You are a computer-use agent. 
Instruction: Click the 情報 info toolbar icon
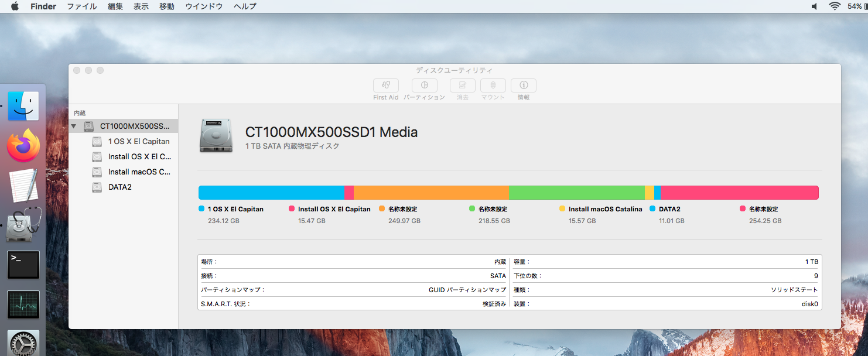pos(523,85)
